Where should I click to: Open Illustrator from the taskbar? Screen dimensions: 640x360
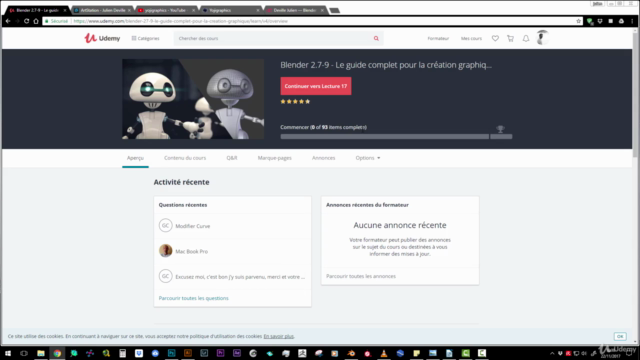click(188, 353)
